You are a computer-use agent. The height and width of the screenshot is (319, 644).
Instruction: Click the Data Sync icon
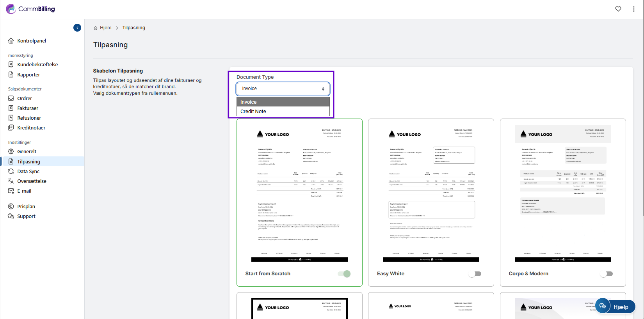pyautogui.click(x=11, y=171)
